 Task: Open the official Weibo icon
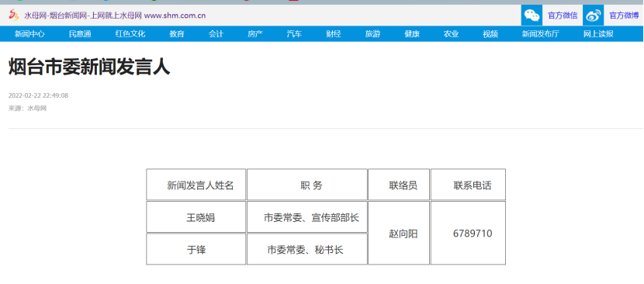(x=593, y=16)
